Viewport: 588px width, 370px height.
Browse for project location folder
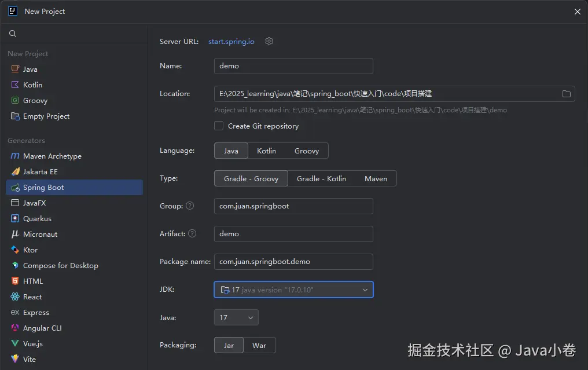pyautogui.click(x=566, y=94)
